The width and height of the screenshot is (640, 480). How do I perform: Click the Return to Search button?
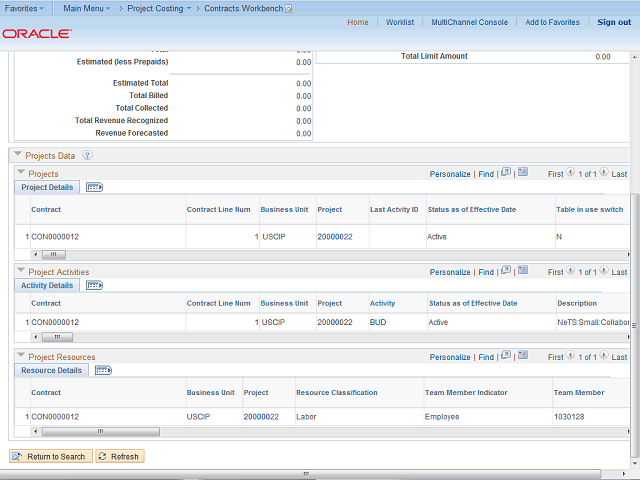[x=50, y=456]
